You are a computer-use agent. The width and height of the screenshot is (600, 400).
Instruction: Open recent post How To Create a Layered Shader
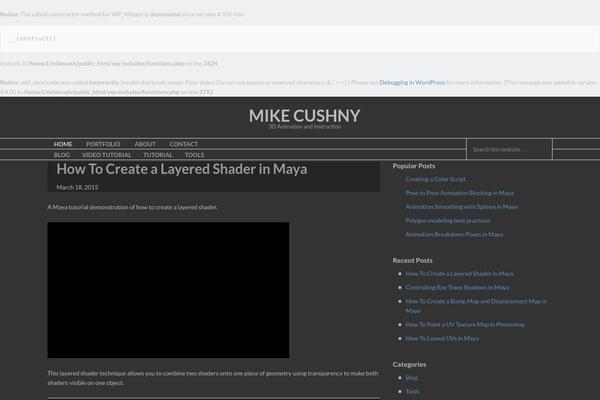[x=459, y=274]
